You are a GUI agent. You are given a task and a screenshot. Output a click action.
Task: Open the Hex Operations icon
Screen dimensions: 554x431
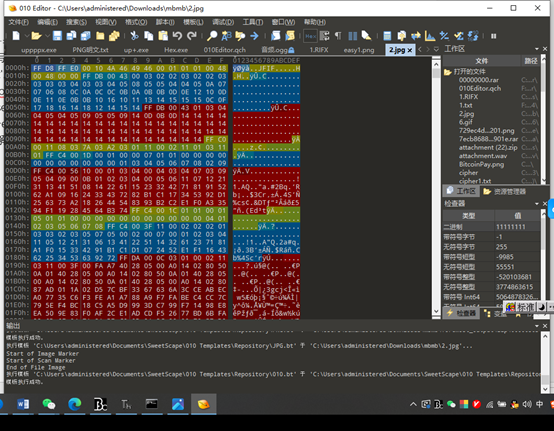click(444, 36)
